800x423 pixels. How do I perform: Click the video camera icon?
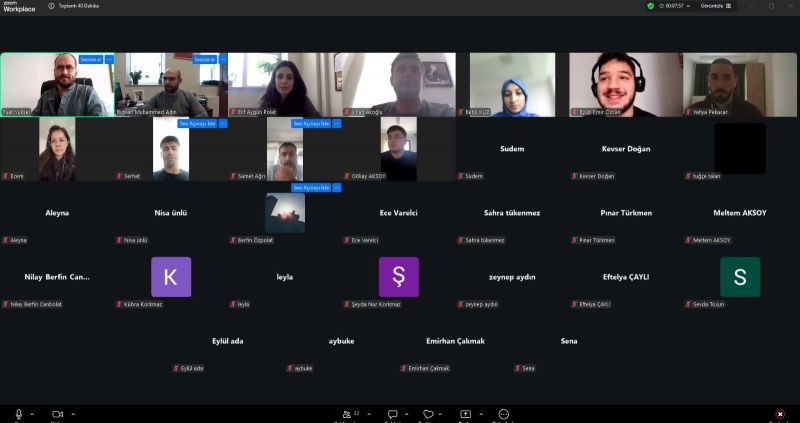click(x=57, y=413)
